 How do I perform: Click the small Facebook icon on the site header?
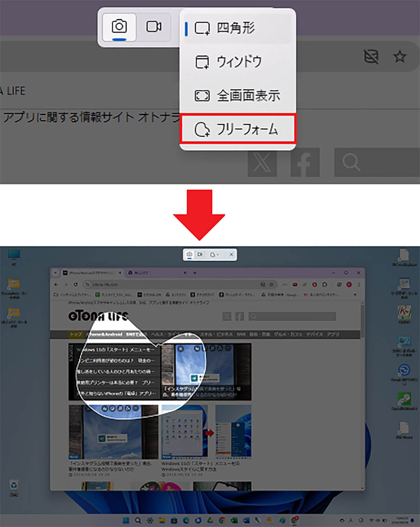[x=240, y=317]
